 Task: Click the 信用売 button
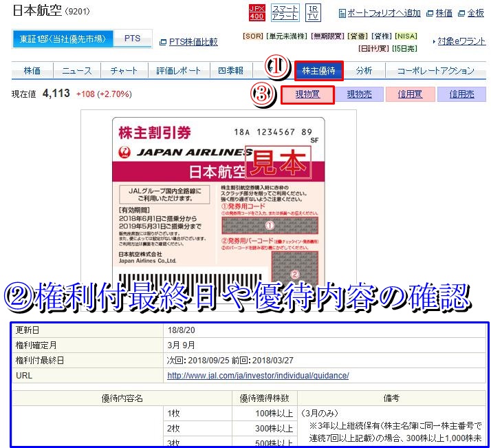(x=461, y=94)
